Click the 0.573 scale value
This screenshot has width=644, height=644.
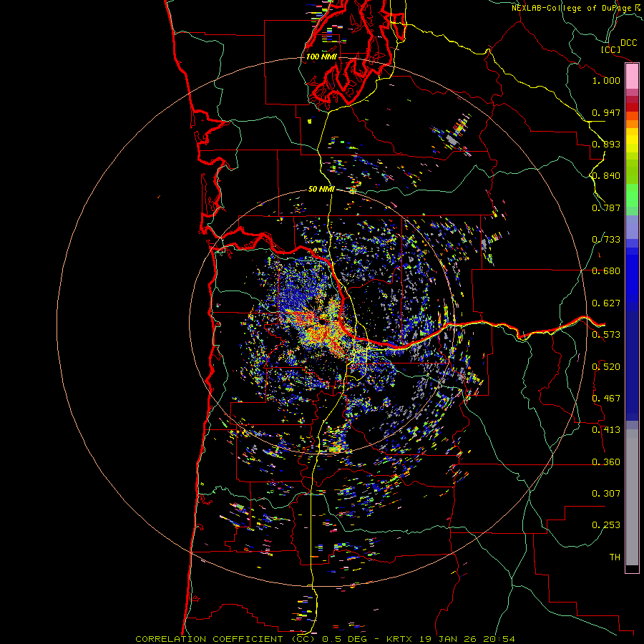coord(606,335)
